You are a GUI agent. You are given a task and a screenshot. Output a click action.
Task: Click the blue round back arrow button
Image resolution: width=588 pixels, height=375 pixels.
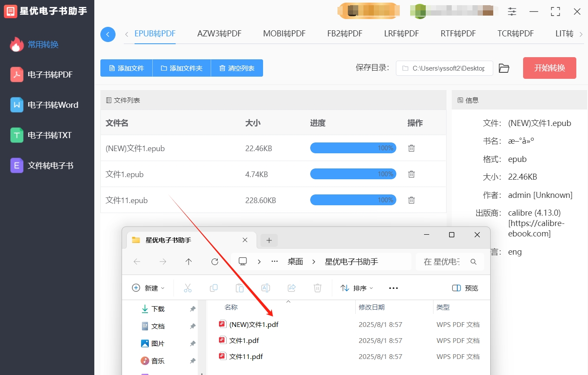pos(108,34)
